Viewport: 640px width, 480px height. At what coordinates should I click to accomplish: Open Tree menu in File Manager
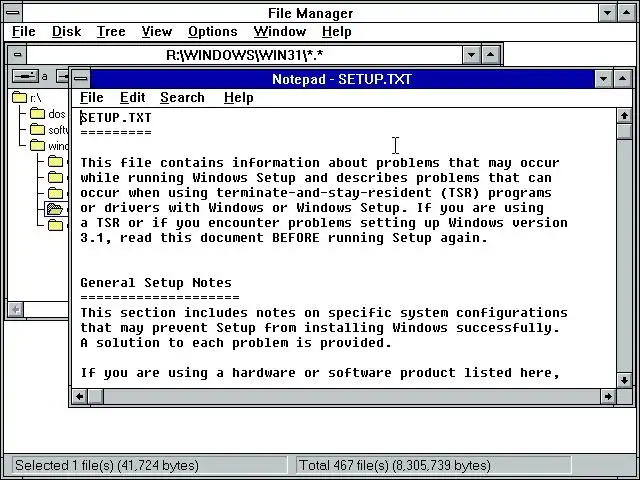(x=111, y=31)
